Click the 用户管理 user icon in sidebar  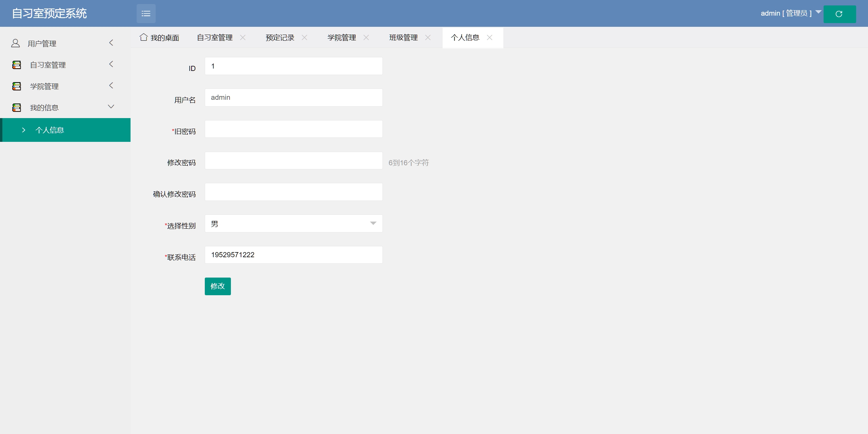[x=15, y=43]
